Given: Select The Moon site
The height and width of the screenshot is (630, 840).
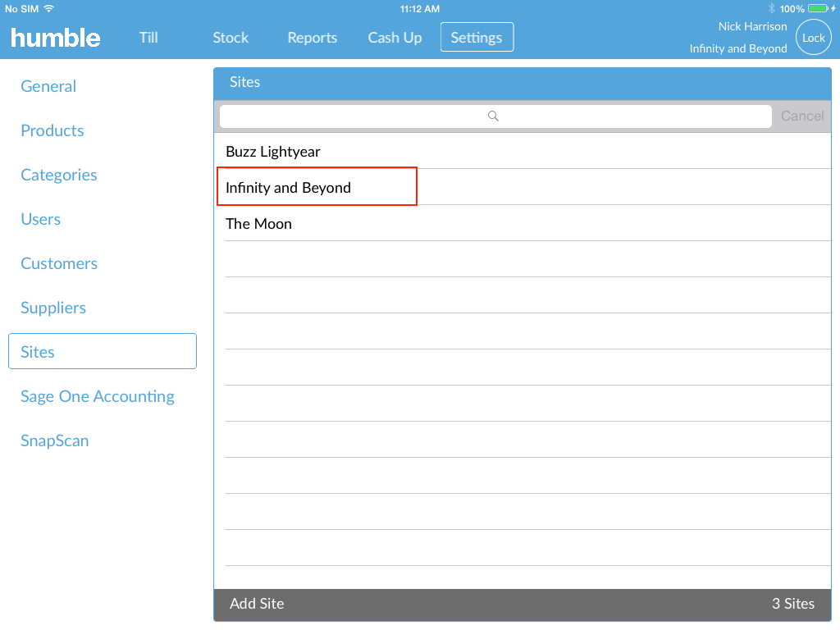Looking at the screenshot, I should point(523,223).
